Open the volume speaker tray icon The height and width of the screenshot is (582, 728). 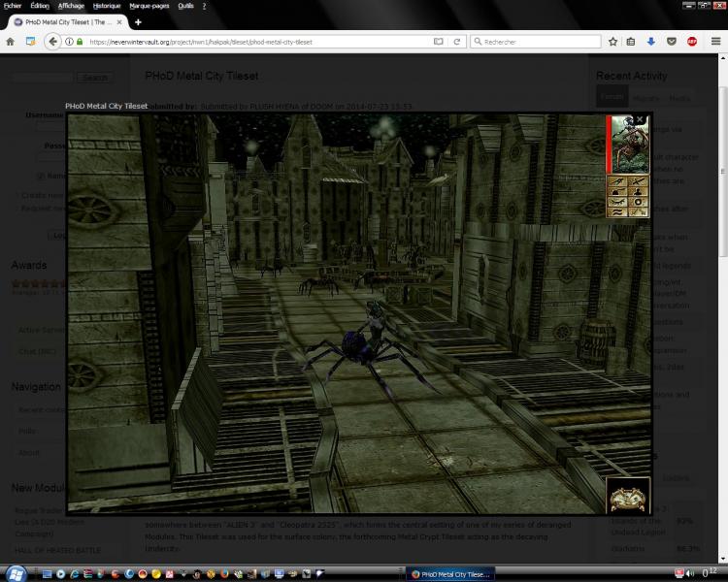pyautogui.click(x=689, y=574)
